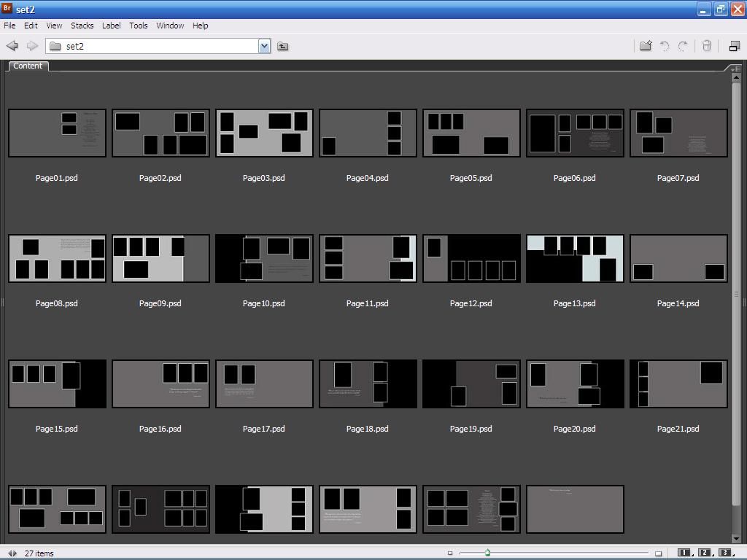Click the Page17.psd file name
Image resolution: width=747 pixels, height=560 pixels.
point(264,429)
